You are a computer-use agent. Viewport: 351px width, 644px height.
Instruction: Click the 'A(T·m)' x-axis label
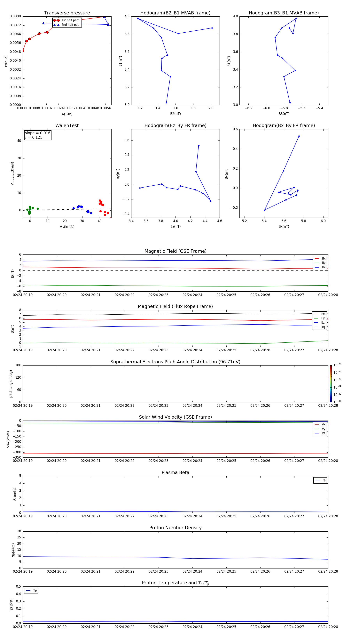tap(67, 114)
